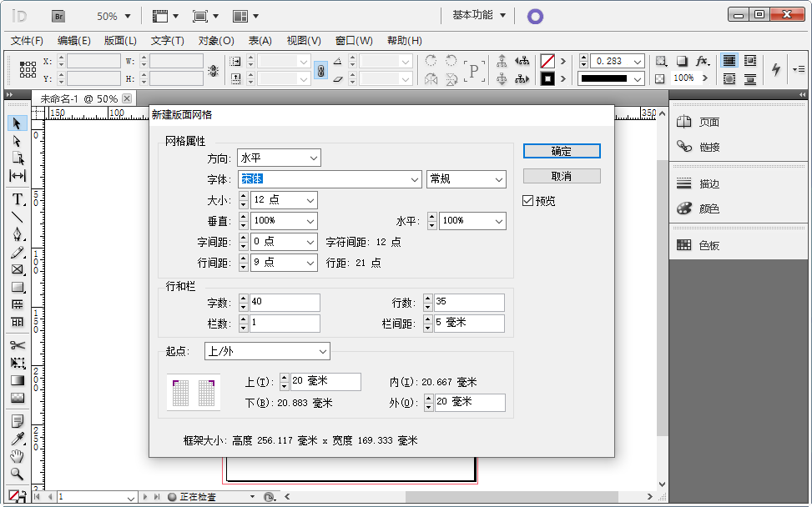812x507 pixels.
Task: Select the Free Transform tool
Action: pyautogui.click(x=17, y=363)
